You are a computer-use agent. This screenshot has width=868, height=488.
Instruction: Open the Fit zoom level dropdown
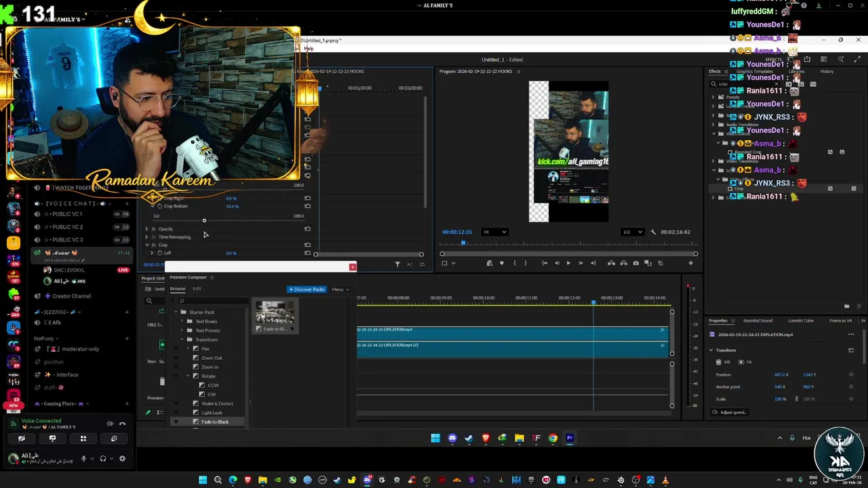pyautogui.click(x=494, y=232)
